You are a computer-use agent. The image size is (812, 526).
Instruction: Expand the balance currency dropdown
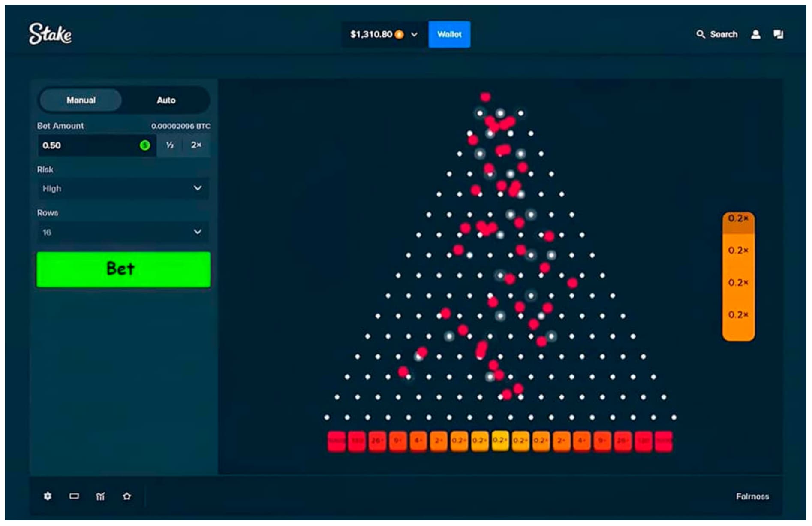pos(414,34)
